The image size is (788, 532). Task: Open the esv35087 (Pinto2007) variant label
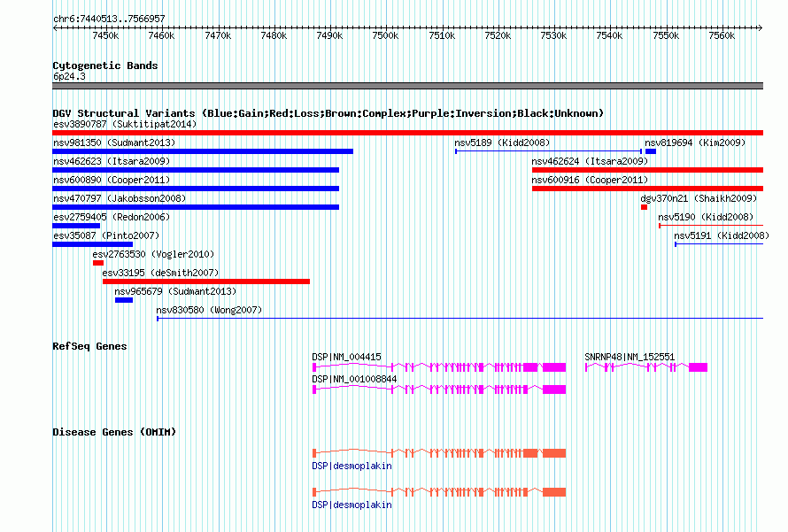point(106,235)
